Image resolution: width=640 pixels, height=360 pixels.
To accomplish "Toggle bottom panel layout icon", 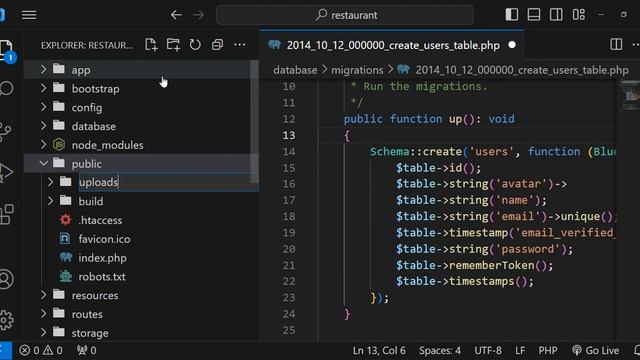I will coord(533,15).
